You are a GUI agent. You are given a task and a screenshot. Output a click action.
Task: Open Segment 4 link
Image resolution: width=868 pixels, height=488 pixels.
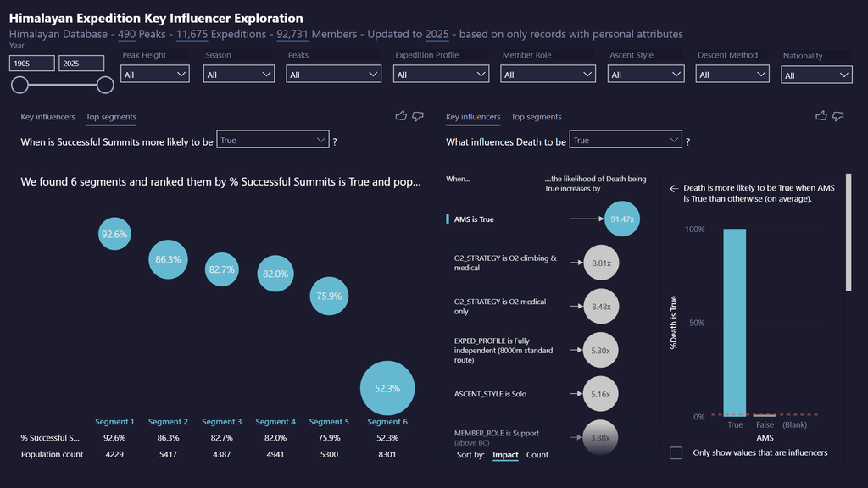click(x=275, y=422)
